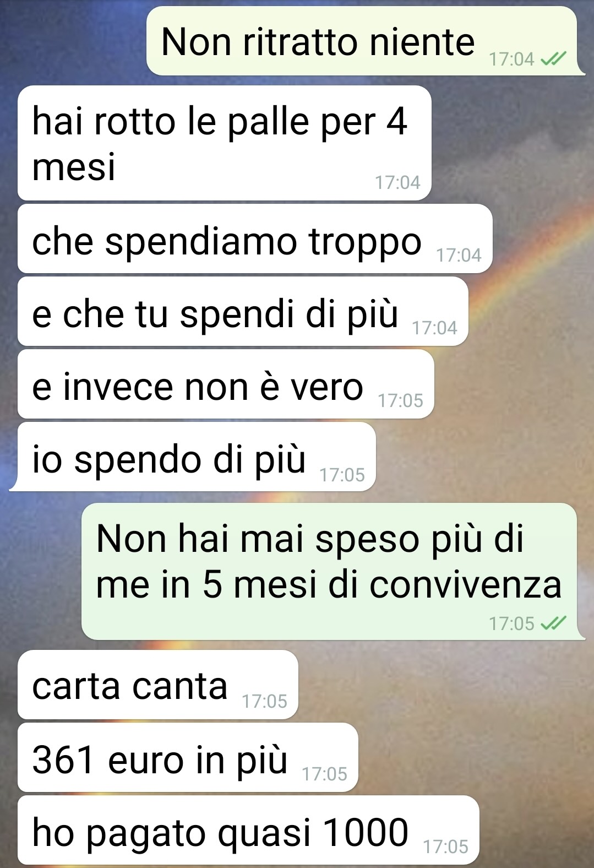The height and width of the screenshot is (868, 594).
Task: Tap the 'e che tu spendi di più' message
Action: coord(243,311)
